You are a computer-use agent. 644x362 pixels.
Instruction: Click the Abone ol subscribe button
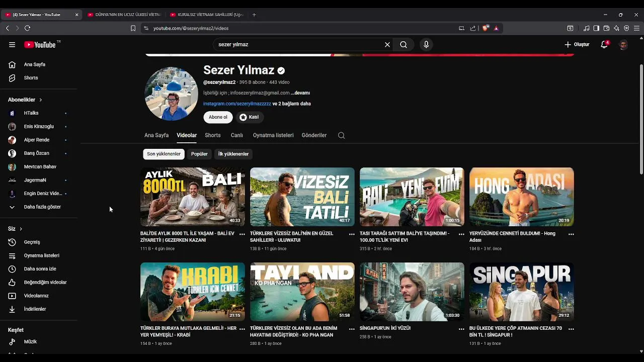(218, 117)
